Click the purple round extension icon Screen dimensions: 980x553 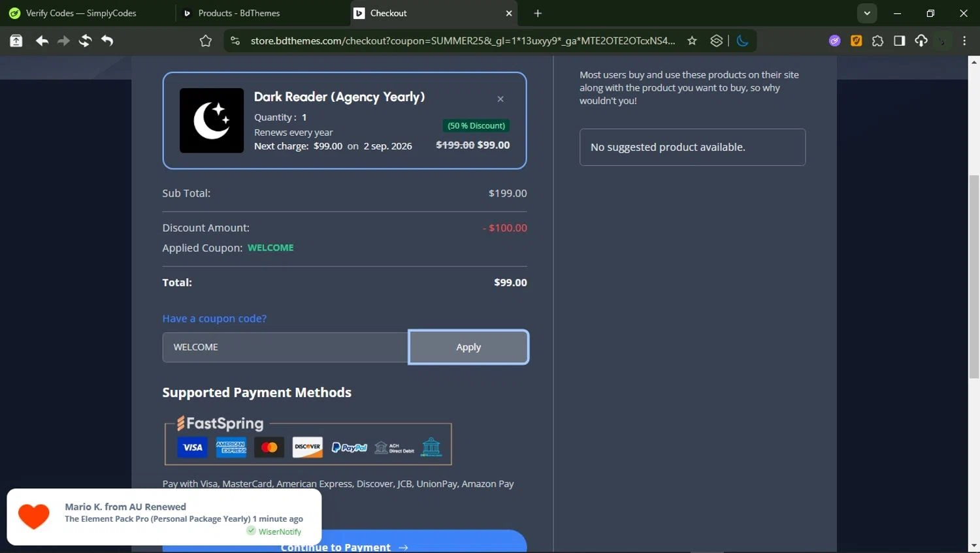tap(834, 41)
